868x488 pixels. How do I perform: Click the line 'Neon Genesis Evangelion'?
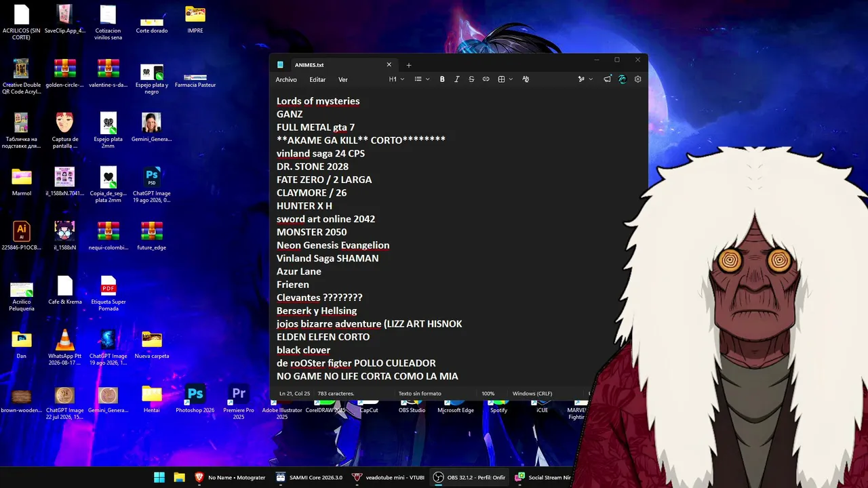333,245
